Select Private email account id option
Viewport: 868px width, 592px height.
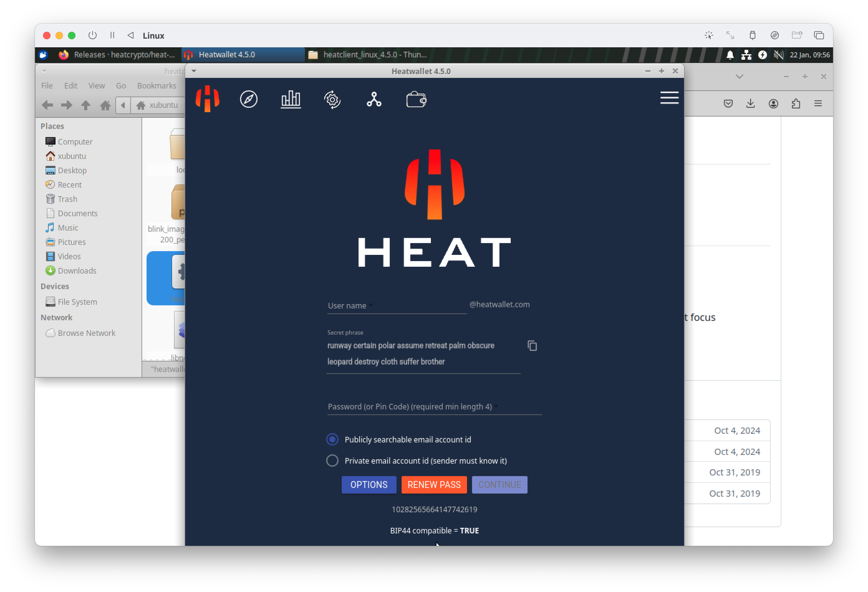click(332, 460)
